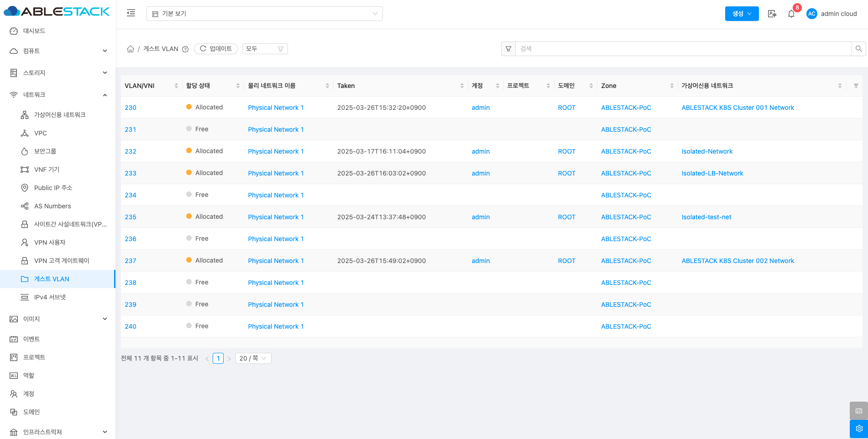Click the home breadcrumb icon
Image resolution: width=868 pixels, height=439 pixels.
(x=131, y=49)
